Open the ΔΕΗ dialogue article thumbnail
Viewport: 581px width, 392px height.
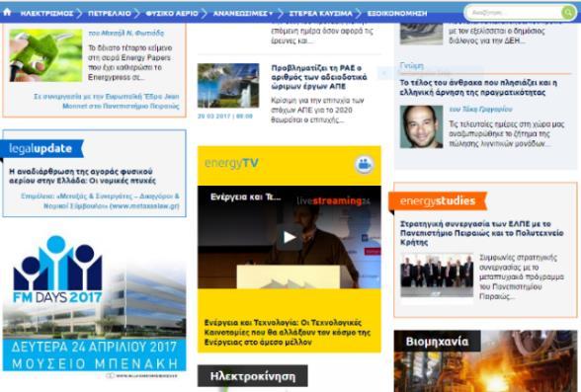421,34
